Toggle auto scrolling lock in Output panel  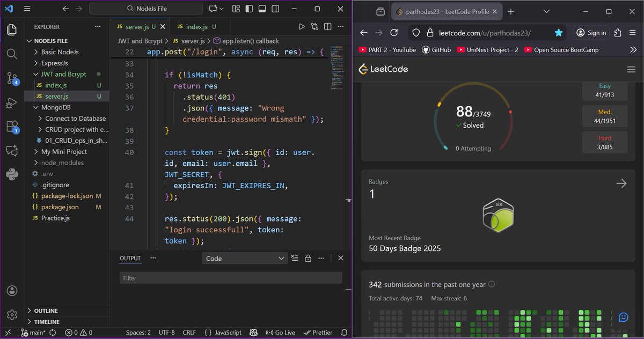(x=308, y=258)
